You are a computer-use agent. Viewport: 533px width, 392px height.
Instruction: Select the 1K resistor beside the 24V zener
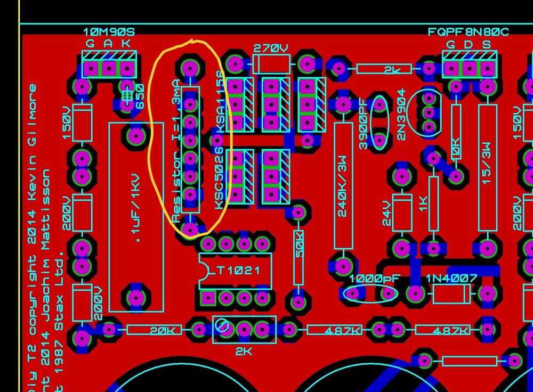pos(433,205)
